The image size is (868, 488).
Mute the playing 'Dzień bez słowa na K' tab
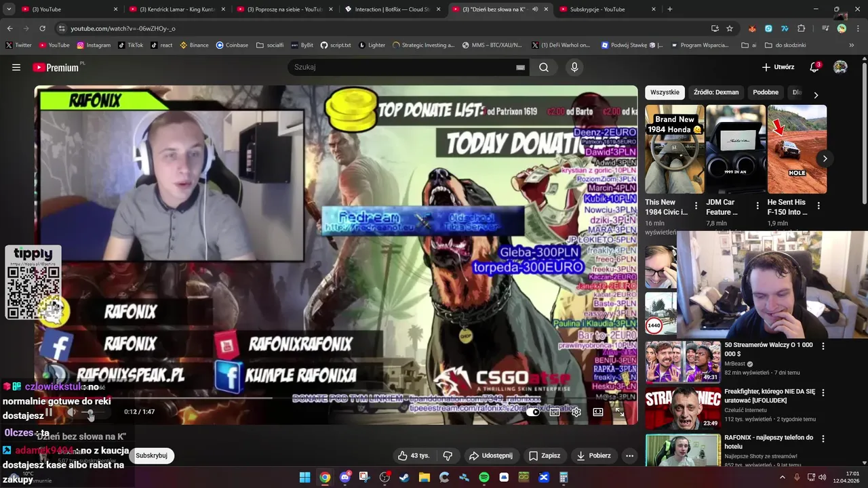[535, 9]
